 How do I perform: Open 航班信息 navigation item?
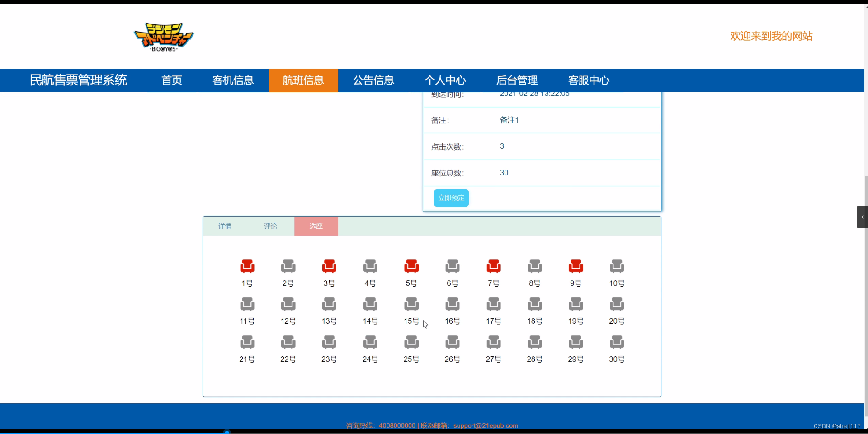point(303,80)
